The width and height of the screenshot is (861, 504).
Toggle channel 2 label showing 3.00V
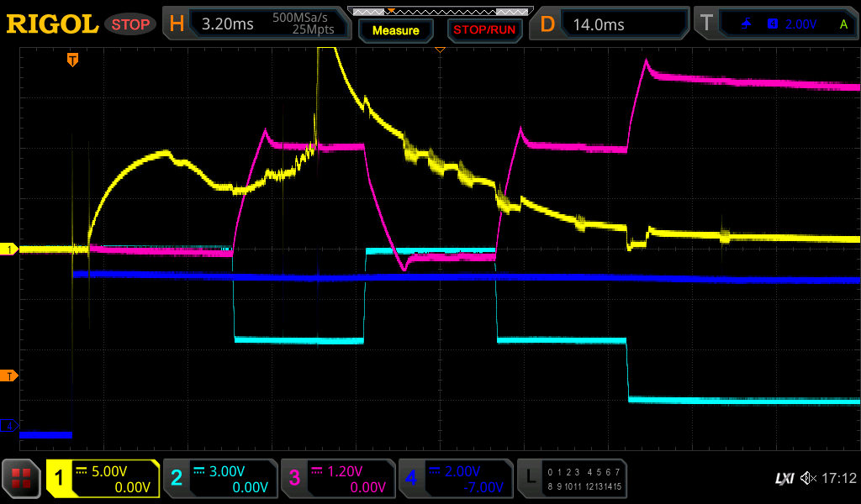pos(220,479)
